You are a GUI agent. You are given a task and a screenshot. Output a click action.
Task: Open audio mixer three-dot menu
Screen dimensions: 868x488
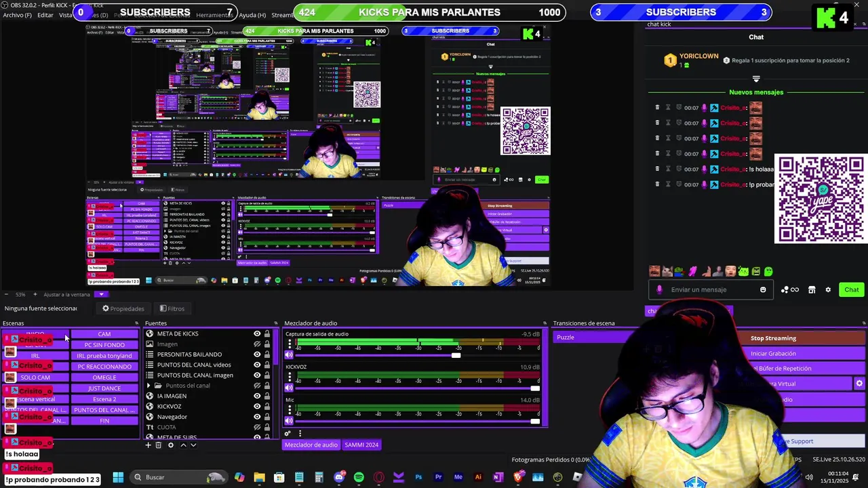(300, 434)
